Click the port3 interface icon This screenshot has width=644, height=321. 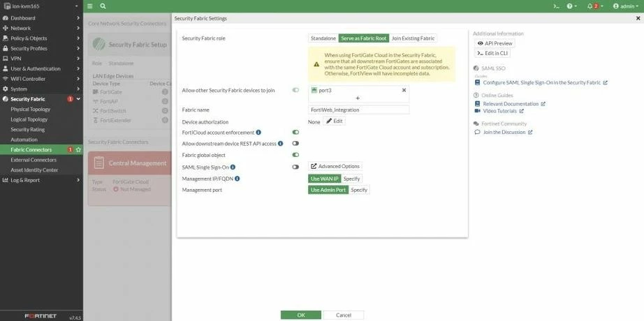314,90
